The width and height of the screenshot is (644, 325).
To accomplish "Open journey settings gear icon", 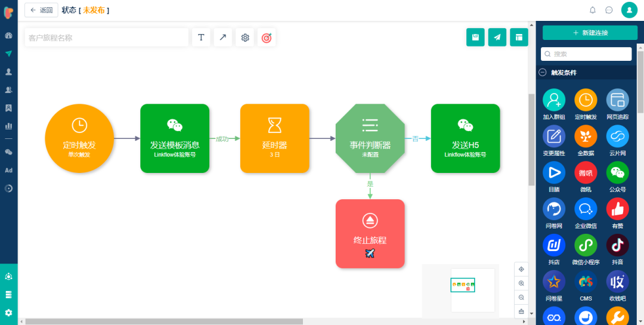I will coord(245,38).
